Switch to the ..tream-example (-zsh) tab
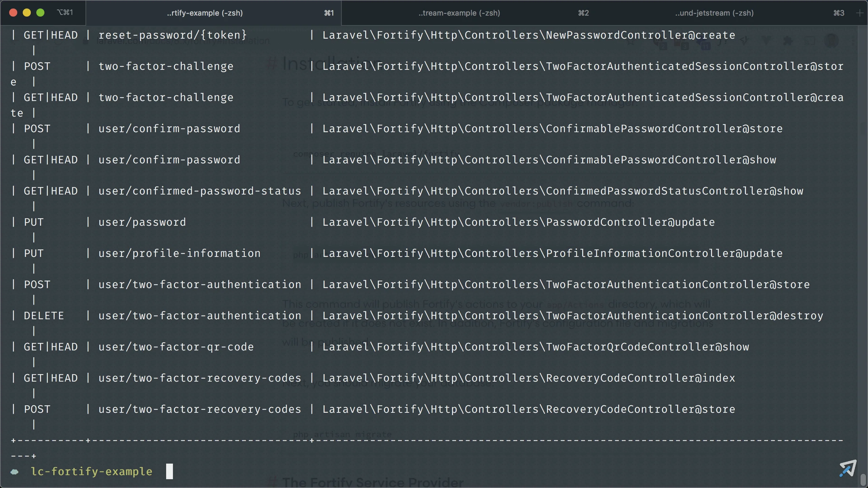 coord(459,13)
